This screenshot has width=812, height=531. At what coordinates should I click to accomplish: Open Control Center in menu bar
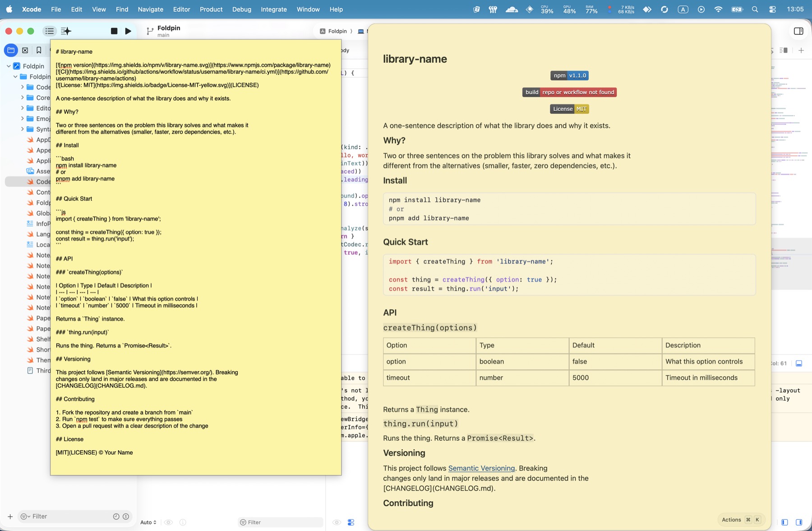[x=772, y=9]
